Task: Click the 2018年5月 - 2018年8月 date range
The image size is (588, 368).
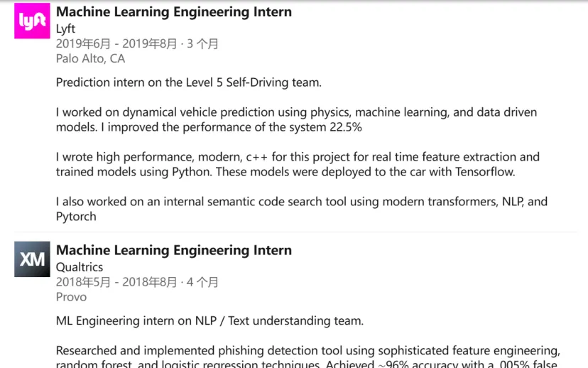Action: (x=116, y=282)
